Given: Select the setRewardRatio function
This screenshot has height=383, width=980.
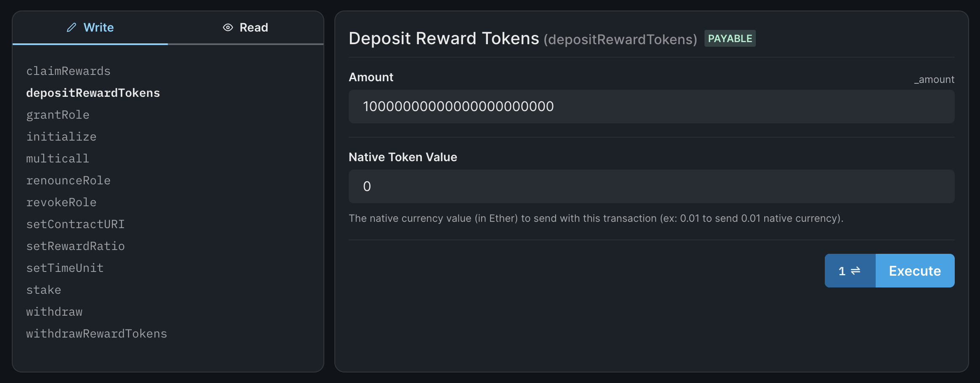Looking at the screenshot, I should coord(75,246).
